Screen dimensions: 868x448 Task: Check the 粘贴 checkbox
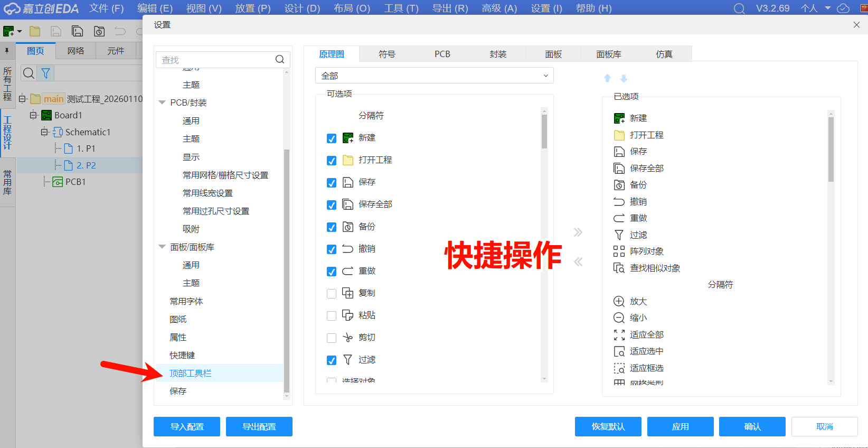click(332, 316)
